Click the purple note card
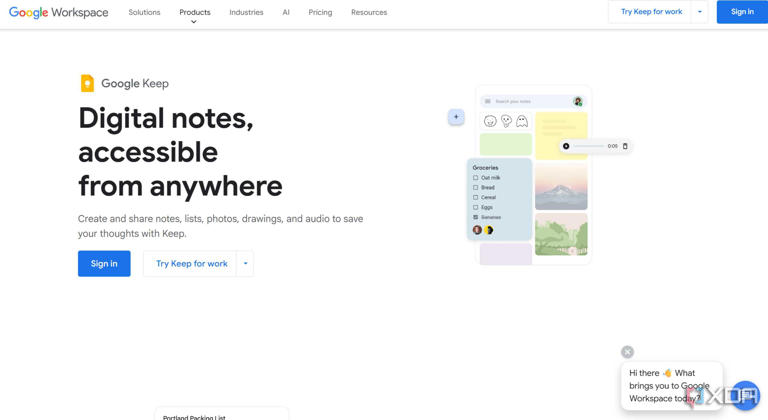 click(x=505, y=254)
